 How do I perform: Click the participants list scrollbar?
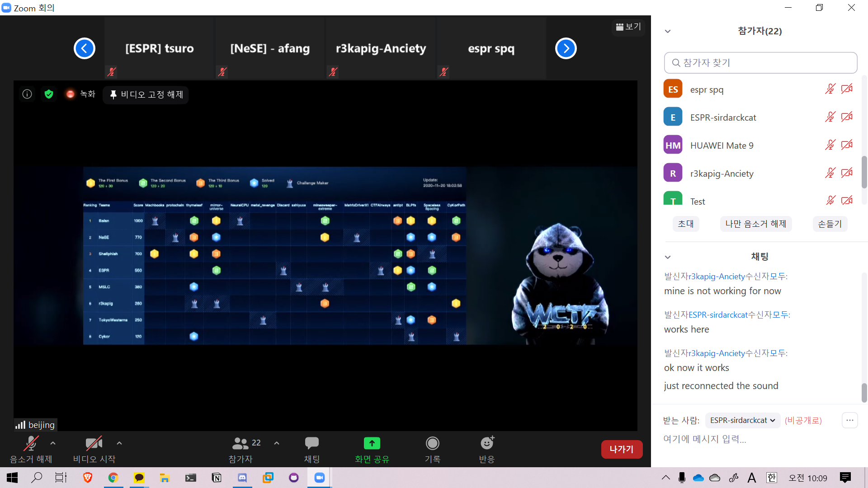coord(864,172)
